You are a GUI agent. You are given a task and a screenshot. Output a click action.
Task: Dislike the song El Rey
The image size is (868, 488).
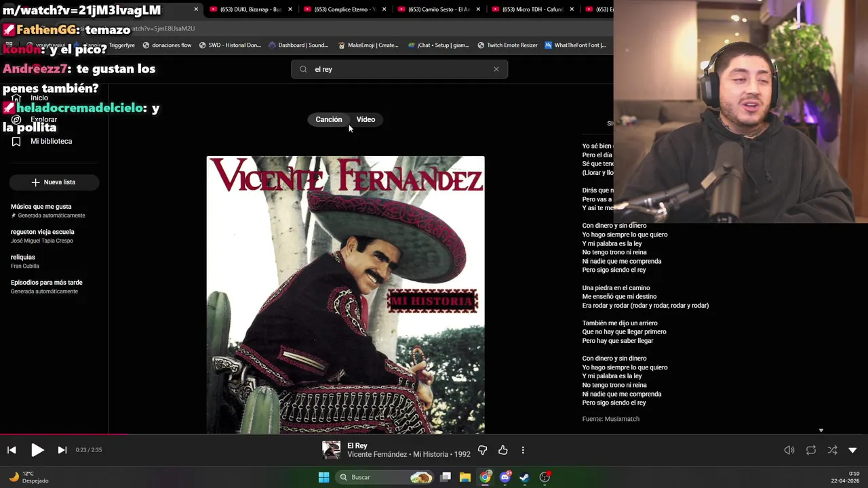(483, 450)
